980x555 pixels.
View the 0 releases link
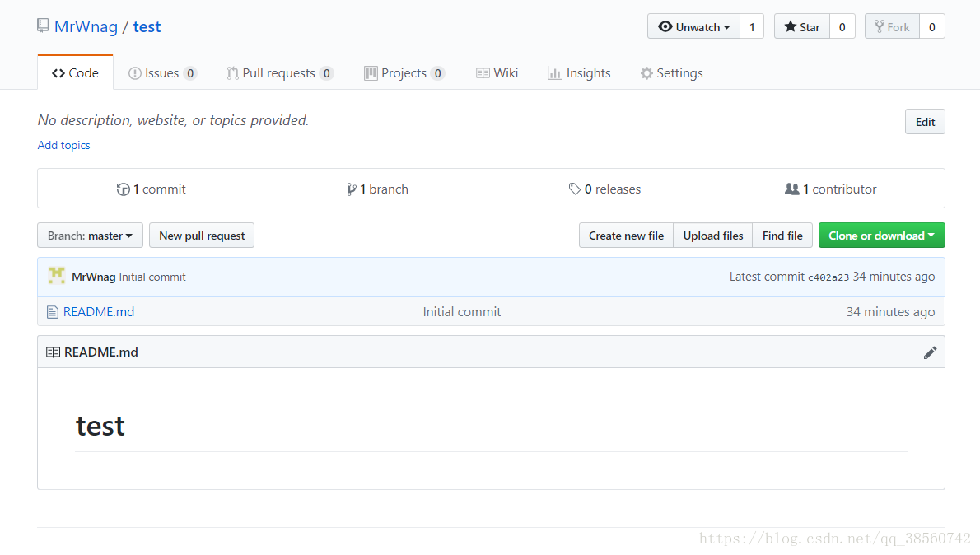(x=604, y=189)
